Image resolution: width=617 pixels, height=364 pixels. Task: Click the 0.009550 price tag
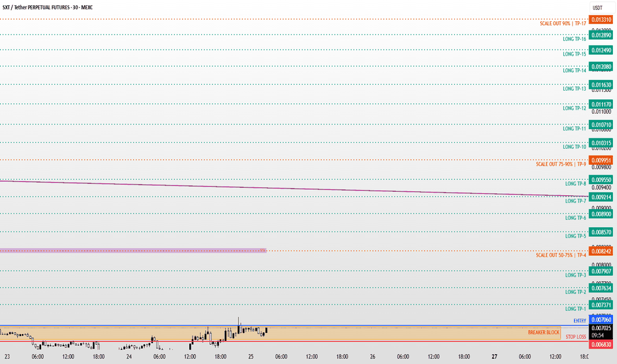(601, 180)
